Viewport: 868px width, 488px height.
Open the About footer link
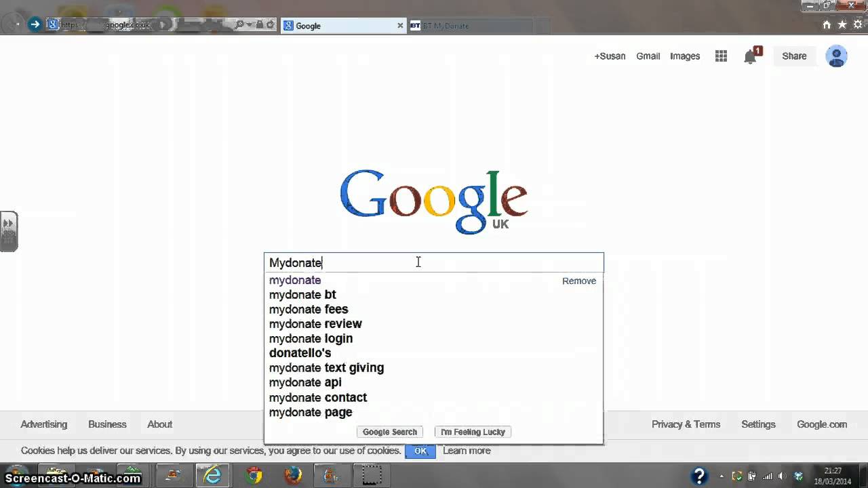click(160, 424)
